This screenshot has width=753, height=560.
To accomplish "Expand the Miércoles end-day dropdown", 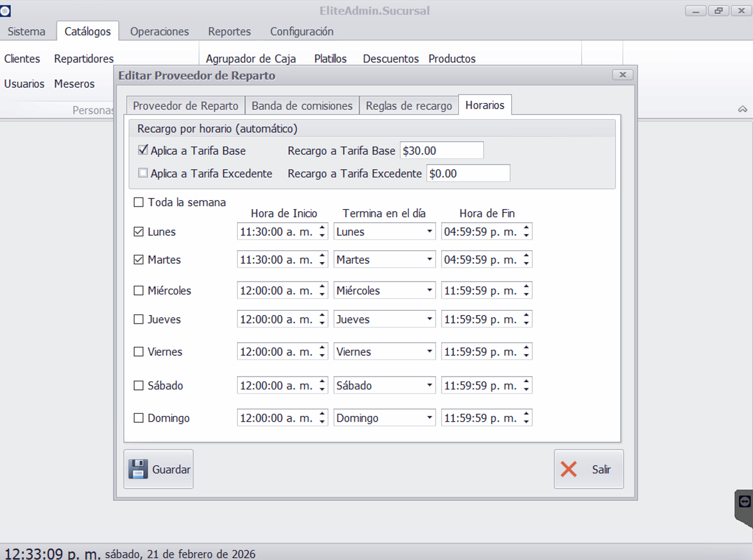I will [430, 291].
